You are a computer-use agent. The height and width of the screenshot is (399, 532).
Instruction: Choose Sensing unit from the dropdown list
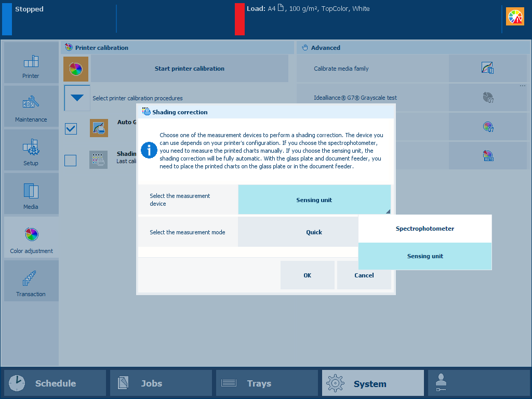[x=424, y=256]
